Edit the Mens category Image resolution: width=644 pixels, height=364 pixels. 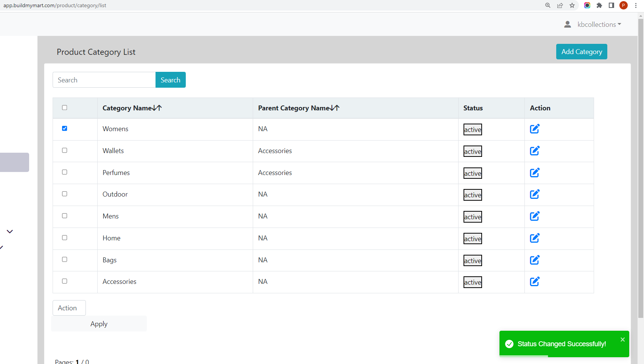pyautogui.click(x=535, y=216)
